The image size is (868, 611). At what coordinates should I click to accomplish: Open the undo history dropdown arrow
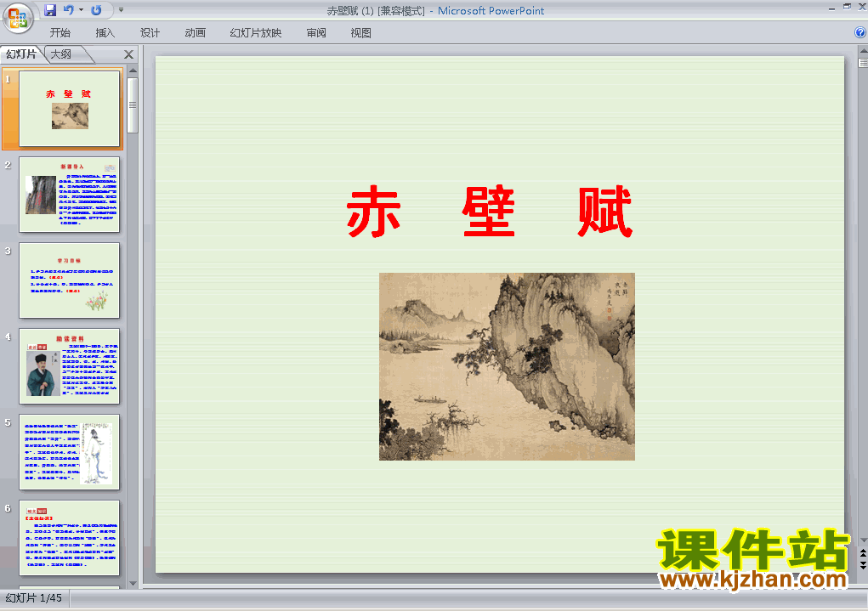(81, 10)
